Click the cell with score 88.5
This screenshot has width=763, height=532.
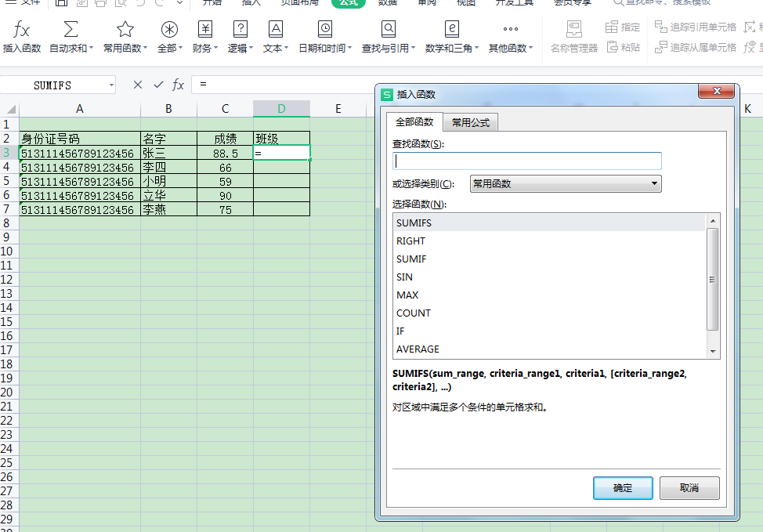(226, 154)
